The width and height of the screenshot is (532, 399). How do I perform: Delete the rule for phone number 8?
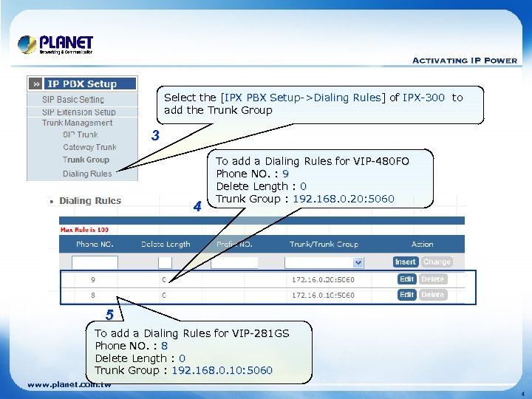[433, 295]
